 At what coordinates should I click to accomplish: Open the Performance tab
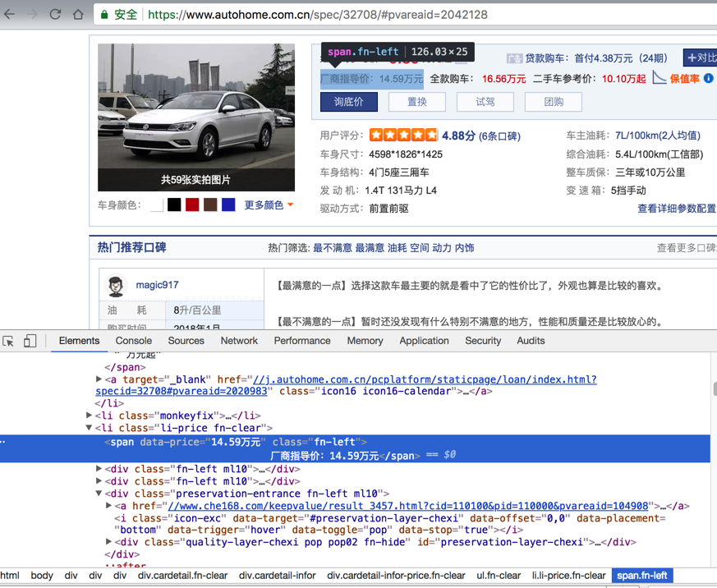point(302,341)
